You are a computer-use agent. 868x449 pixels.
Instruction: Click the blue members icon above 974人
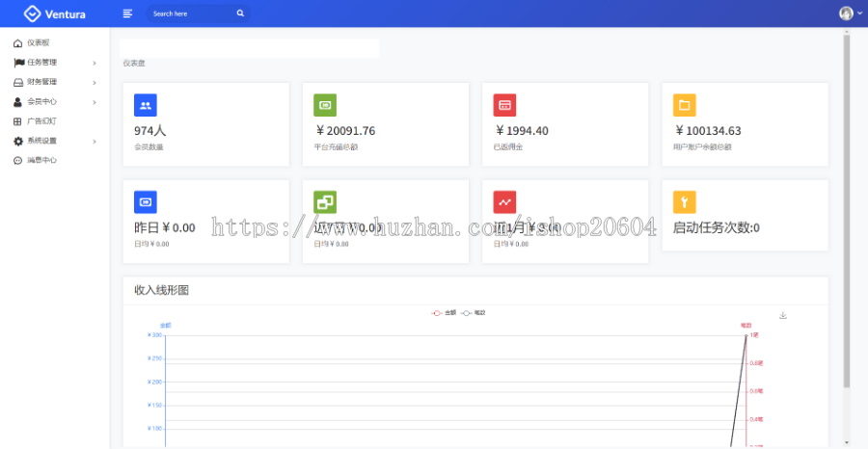pyautogui.click(x=146, y=105)
